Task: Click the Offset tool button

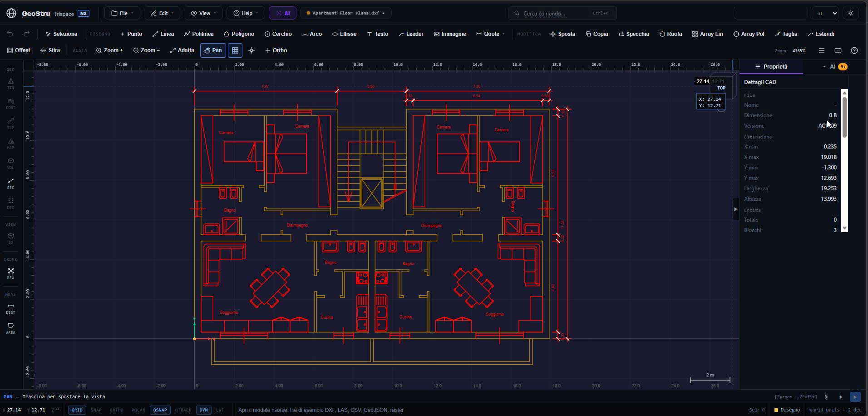Action: [19, 50]
